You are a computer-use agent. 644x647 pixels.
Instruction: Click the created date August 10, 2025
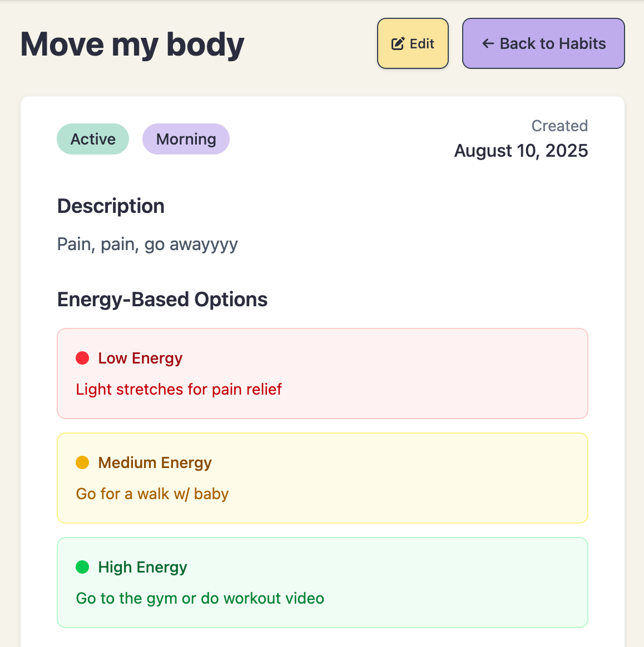(x=521, y=150)
